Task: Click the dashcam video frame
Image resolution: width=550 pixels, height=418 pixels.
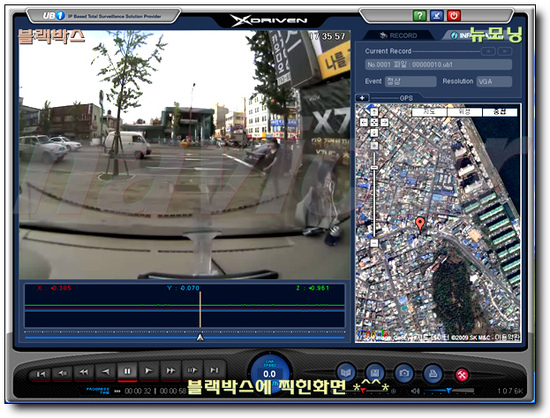Action: tap(185, 155)
